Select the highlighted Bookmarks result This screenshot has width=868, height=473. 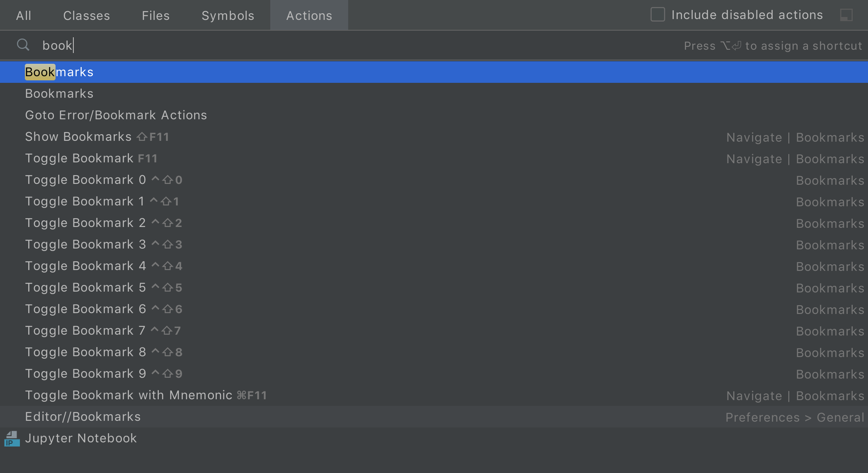[x=59, y=72]
